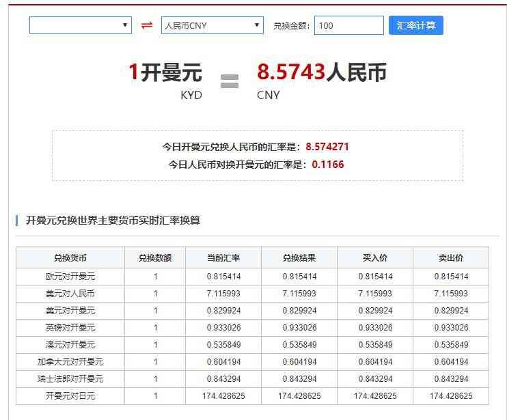Click the 瑞士法郎对开曼元 entry

pyautogui.click(x=70, y=379)
